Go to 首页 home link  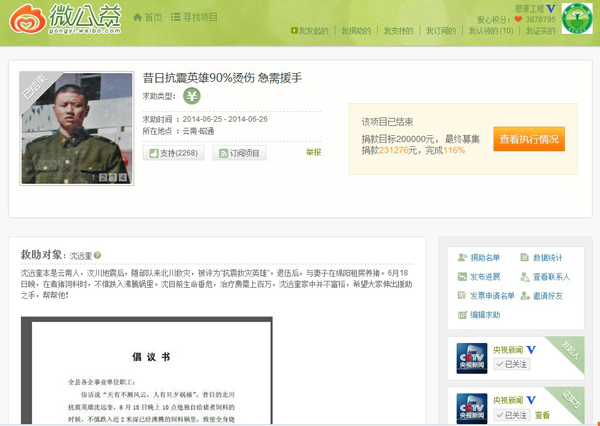coord(148,17)
